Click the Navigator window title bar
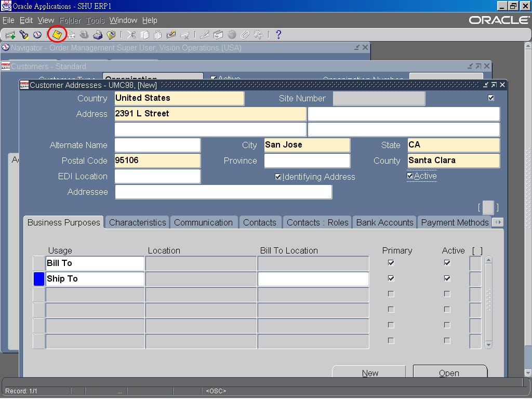Viewport: 532px width, 399px height. pos(185,47)
